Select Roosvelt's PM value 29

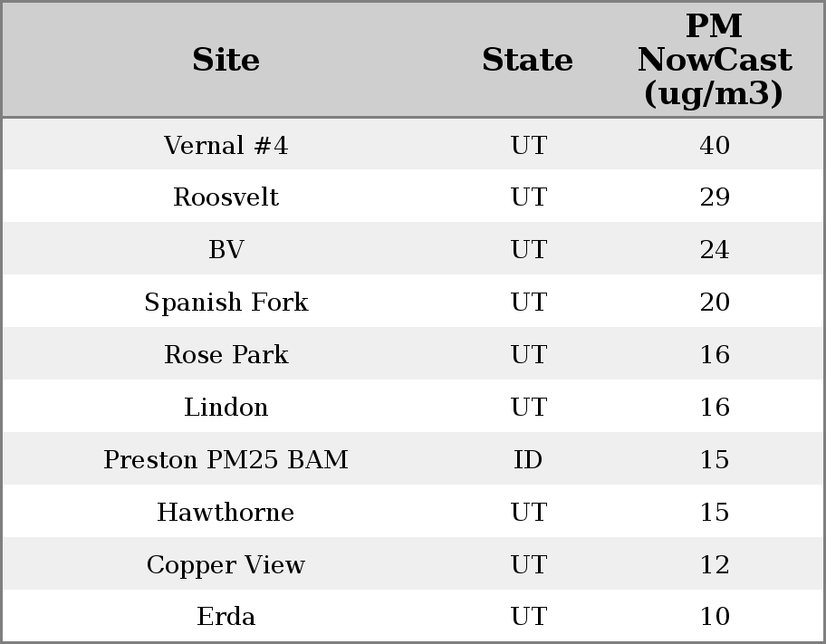(x=714, y=197)
